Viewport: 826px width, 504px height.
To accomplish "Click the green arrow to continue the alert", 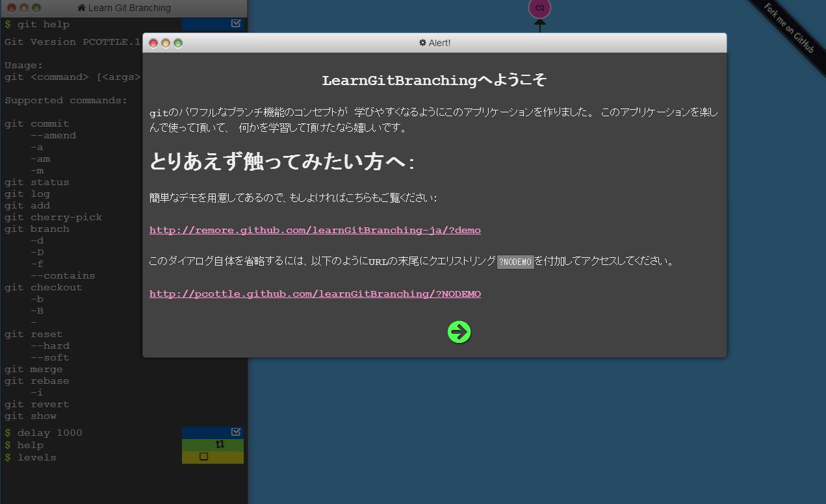I will [x=459, y=332].
